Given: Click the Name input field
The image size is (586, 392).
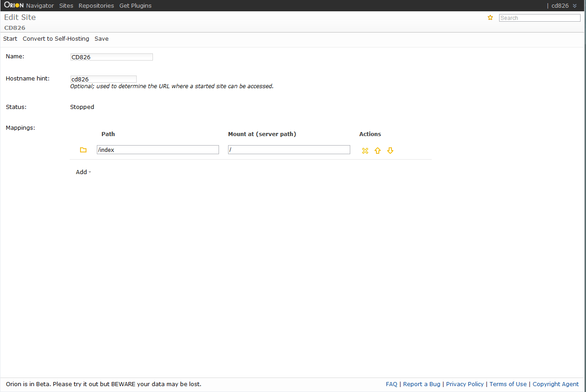Looking at the screenshot, I should 111,57.
